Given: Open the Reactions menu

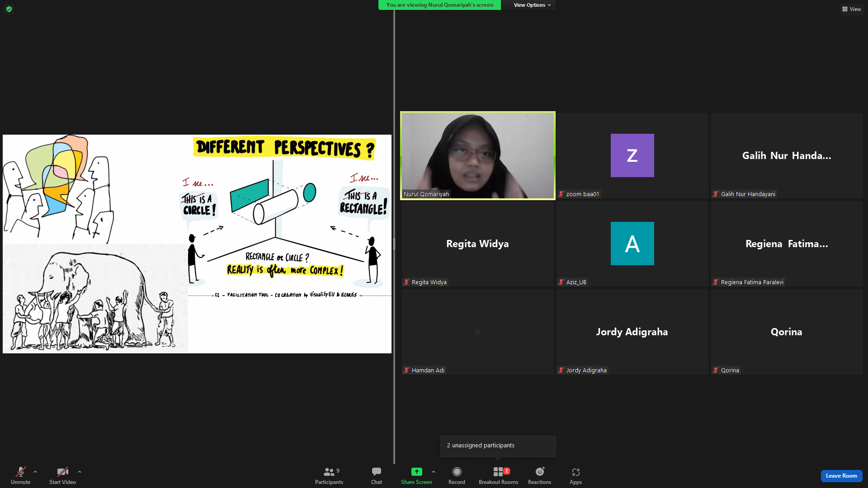Looking at the screenshot, I should coord(539,475).
